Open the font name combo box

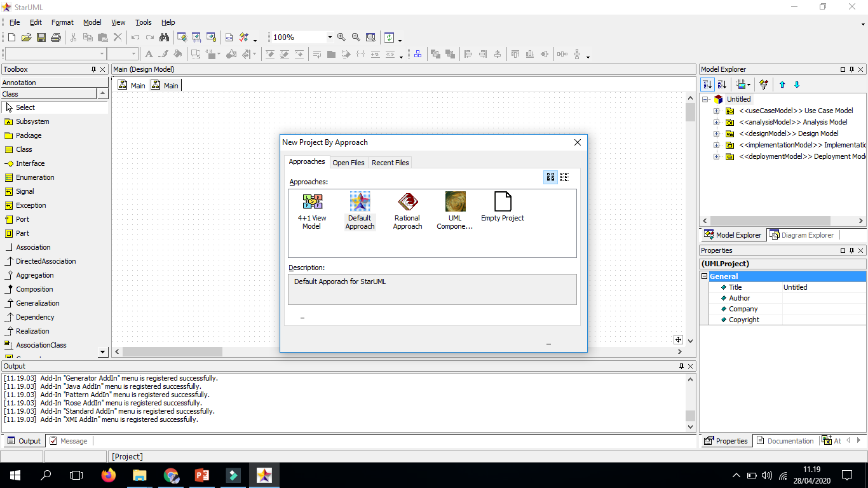(55, 54)
